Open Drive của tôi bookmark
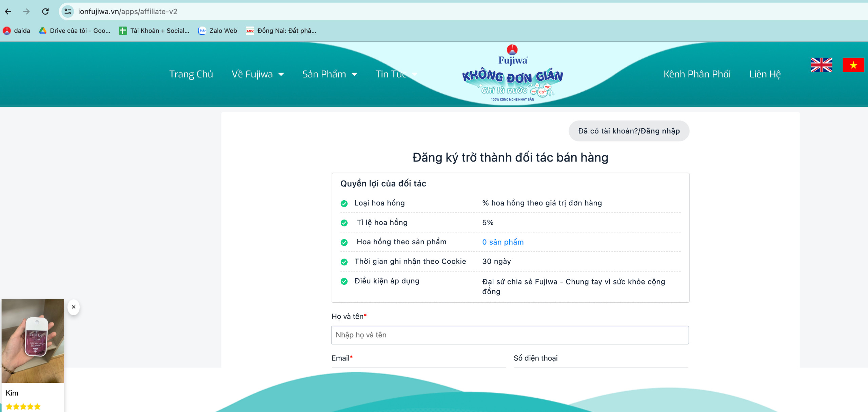 [75, 31]
